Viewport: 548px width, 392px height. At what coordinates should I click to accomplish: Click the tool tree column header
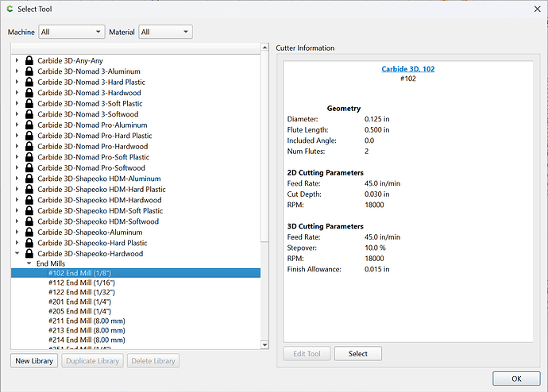pos(136,48)
